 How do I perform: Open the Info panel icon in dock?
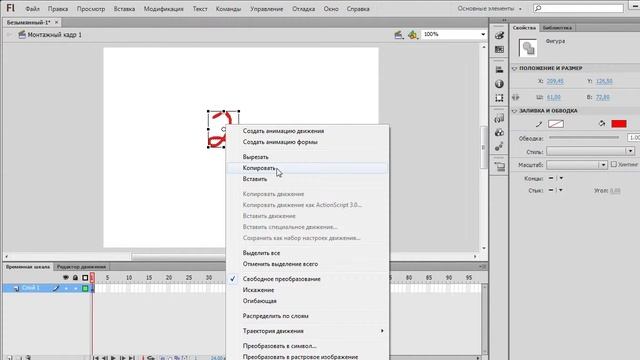[x=499, y=84]
